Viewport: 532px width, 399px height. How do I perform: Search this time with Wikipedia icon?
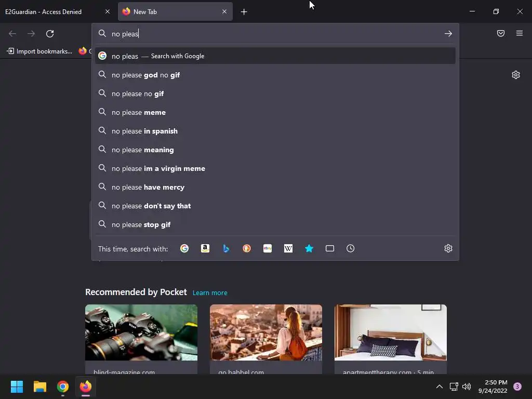tap(288, 248)
